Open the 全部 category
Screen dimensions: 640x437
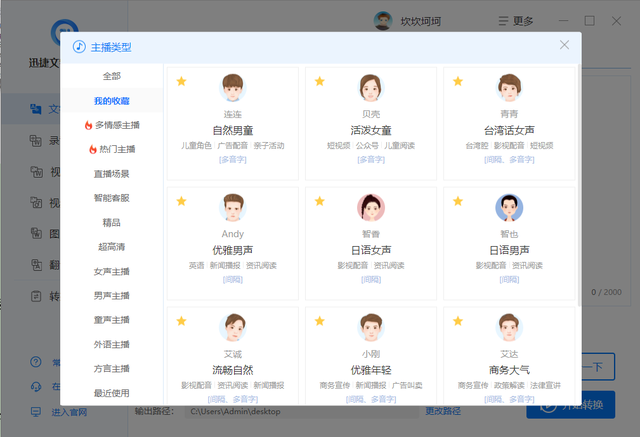coord(111,76)
